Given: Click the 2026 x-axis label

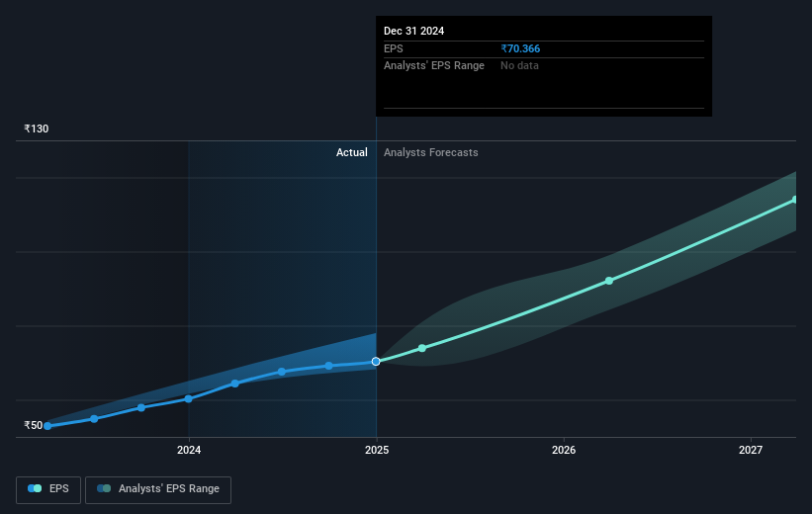Looking at the screenshot, I should tap(564, 450).
